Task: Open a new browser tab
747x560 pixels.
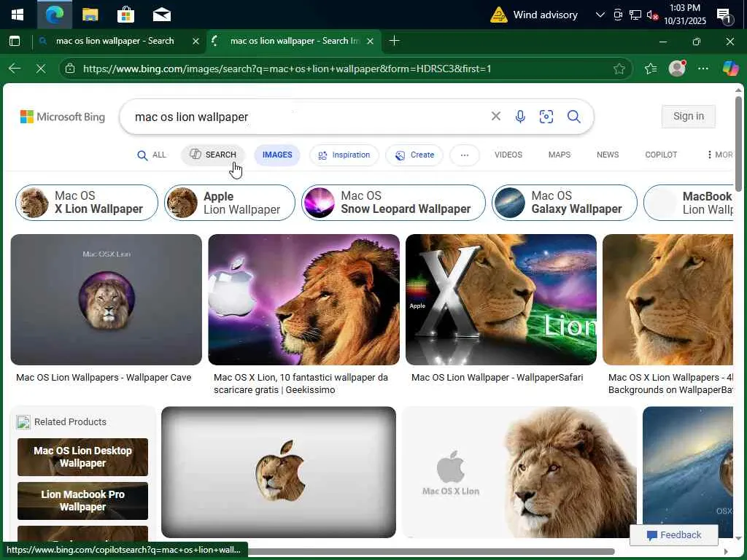Action: point(394,41)
